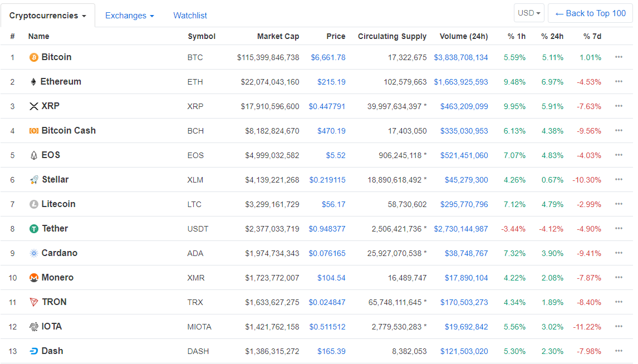This screenshot has height=364, width=638.
Task: Open the Cryptocurrencies dropdown tab
Action: [x=47, y=16]
